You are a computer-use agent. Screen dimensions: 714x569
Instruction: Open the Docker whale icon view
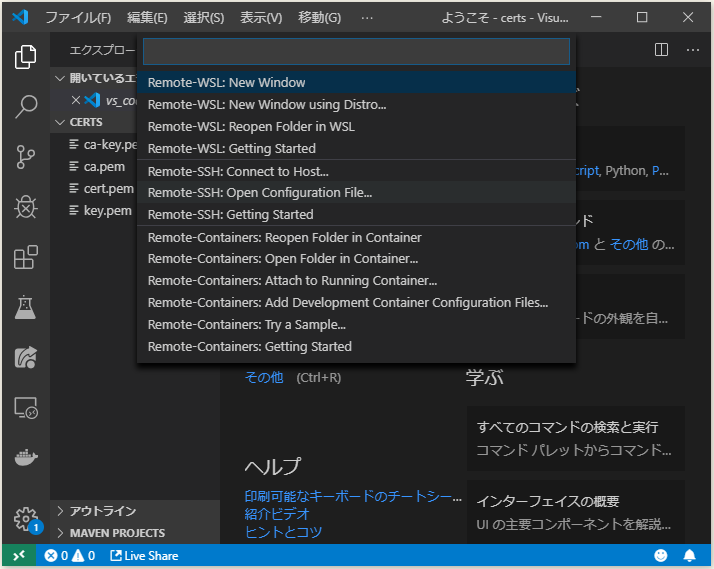(x=26, y=457)
